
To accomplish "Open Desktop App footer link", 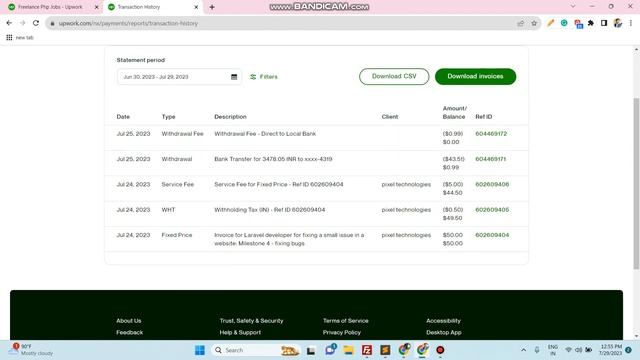I will 444,333.
